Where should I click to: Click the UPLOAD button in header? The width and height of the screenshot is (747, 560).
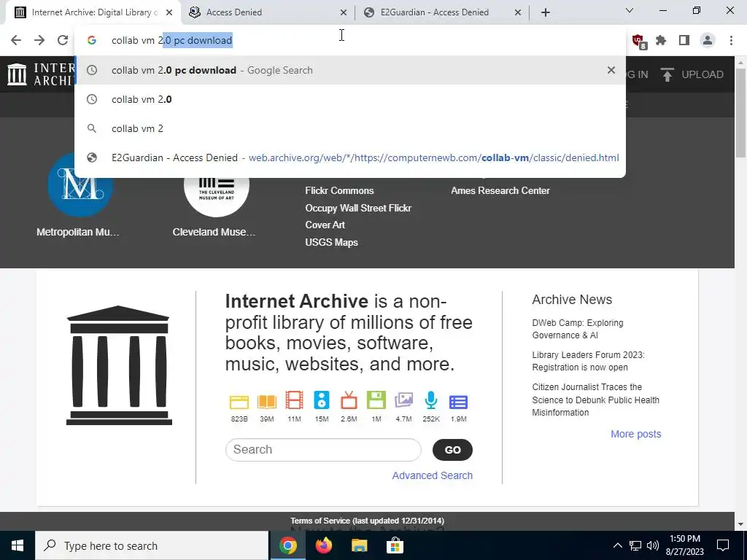point(692,74)
